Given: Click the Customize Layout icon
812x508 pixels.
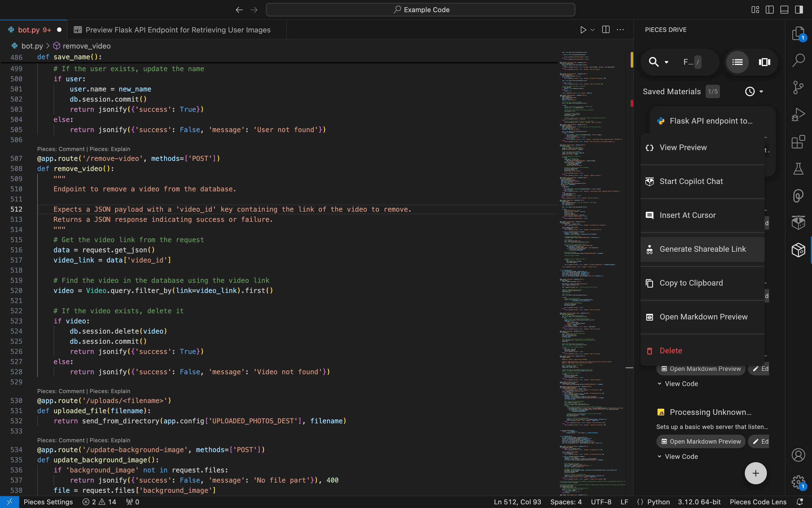Looking at the screenshot, I should (x=755, y=10).
